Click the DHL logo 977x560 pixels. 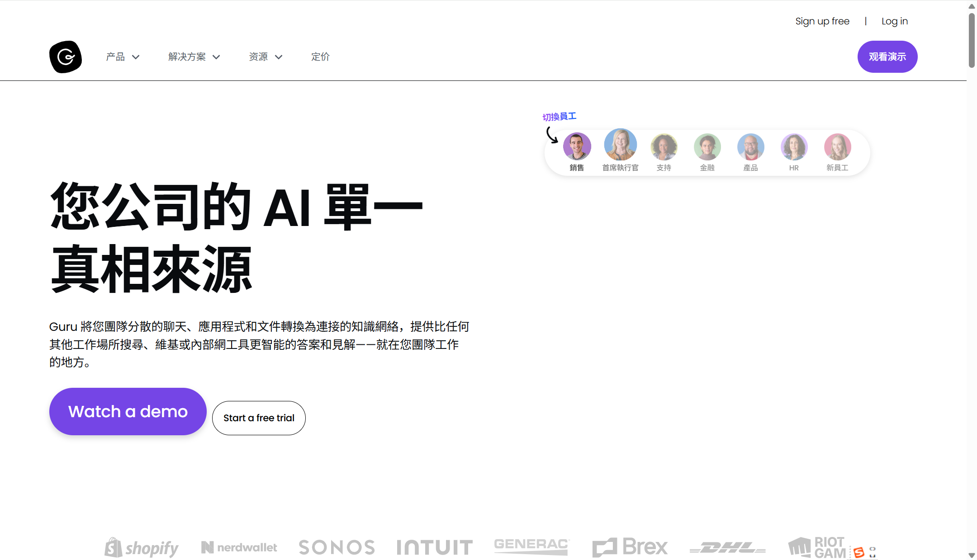727,548
